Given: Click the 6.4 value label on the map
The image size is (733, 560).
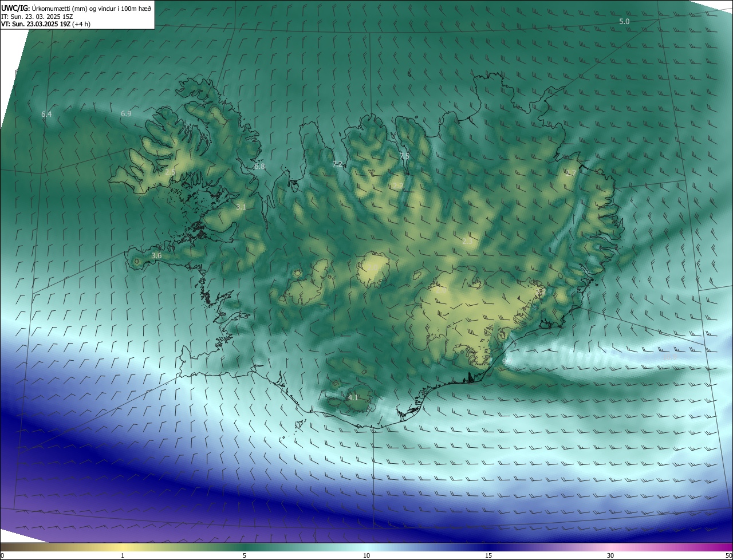Looking at the screenshot, I should pos(46,115).
